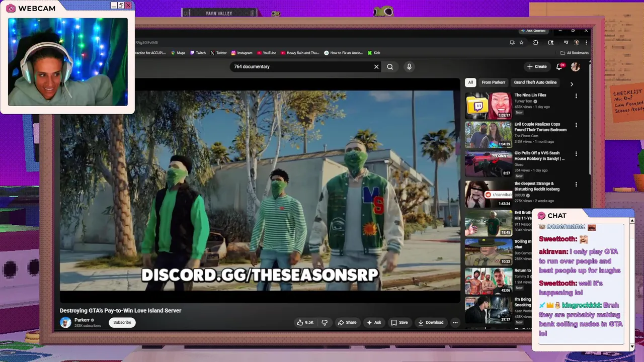This screenshot has height=362, width=644.
Task: Click kingrockkid username in chat
Action: click(x=582, y=305)
